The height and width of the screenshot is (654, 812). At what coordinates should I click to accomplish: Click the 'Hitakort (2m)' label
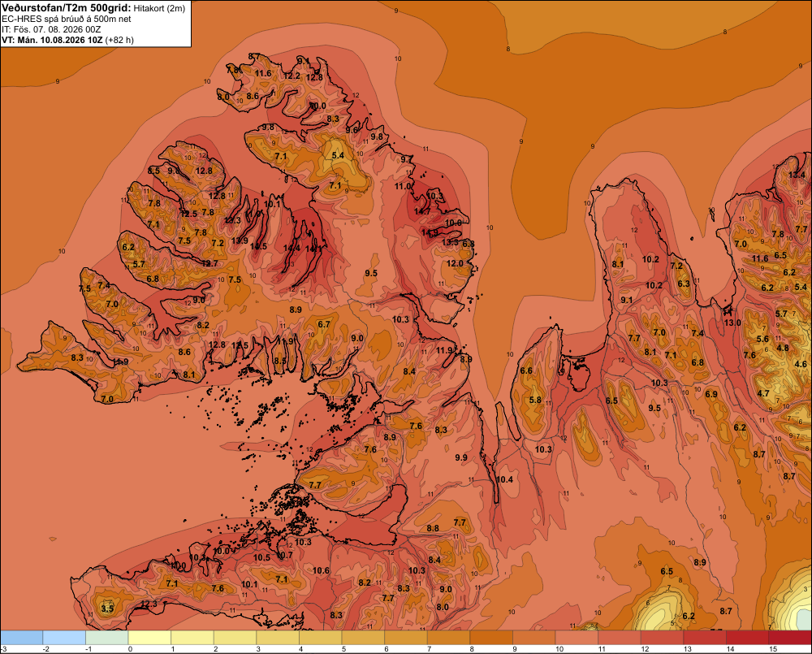tap(159, 8)
